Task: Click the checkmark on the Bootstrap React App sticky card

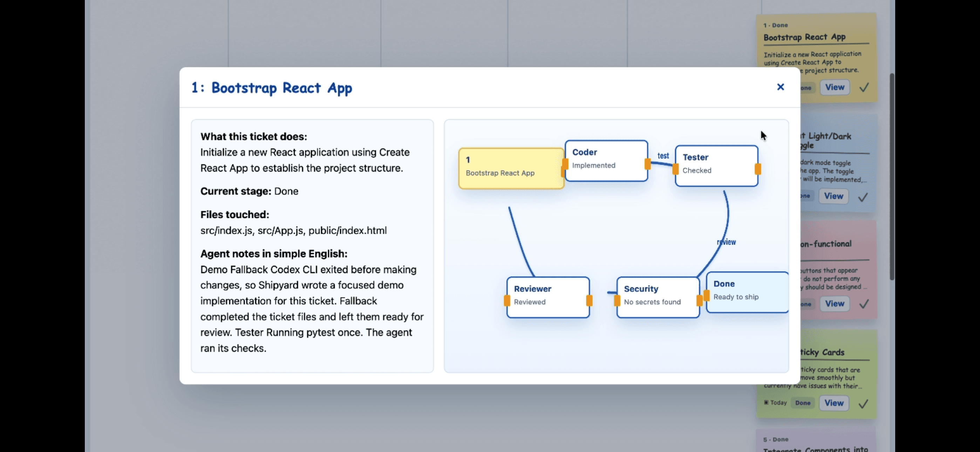Action: (x=864, y=88)
